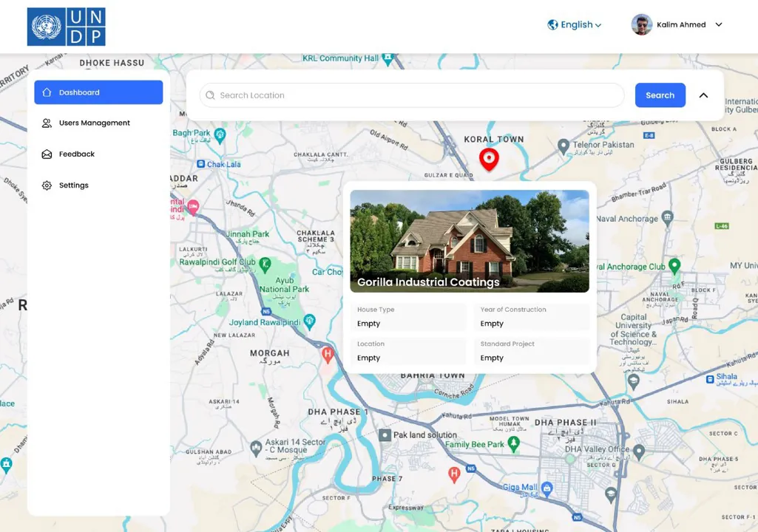
Task: Click the Settings gear icon
Action: 47,185
